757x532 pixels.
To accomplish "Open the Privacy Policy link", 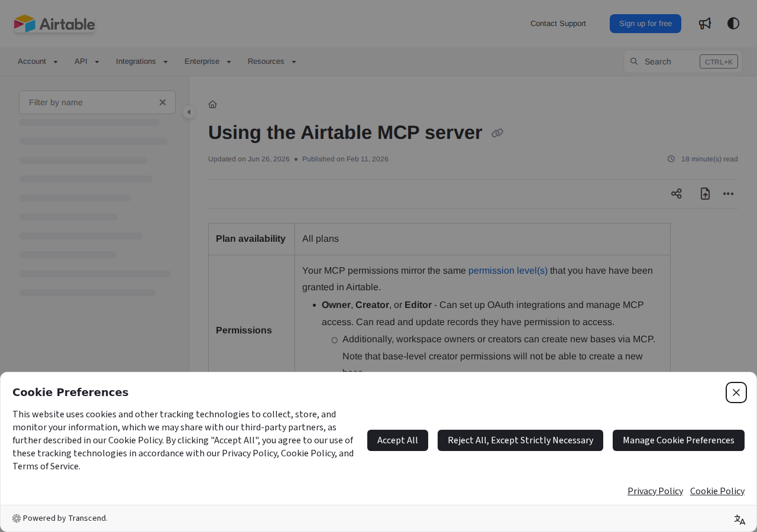I will pyautogui.click(x=655, y=491).
